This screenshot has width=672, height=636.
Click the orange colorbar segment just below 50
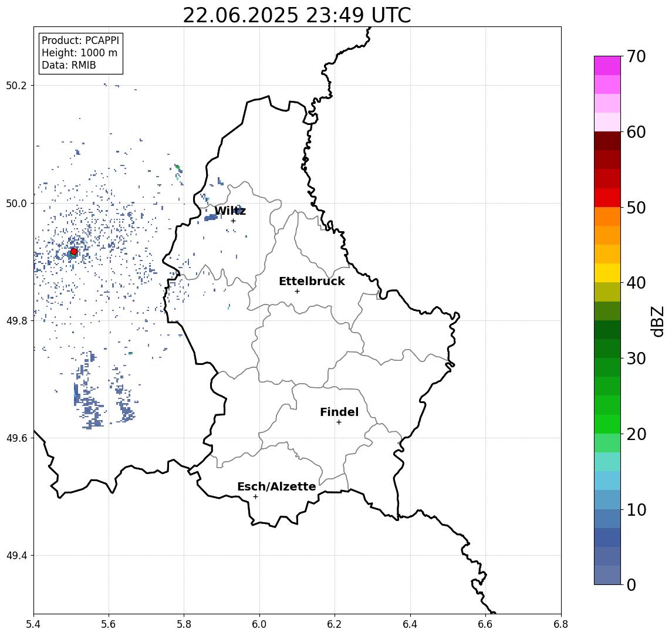607,216
